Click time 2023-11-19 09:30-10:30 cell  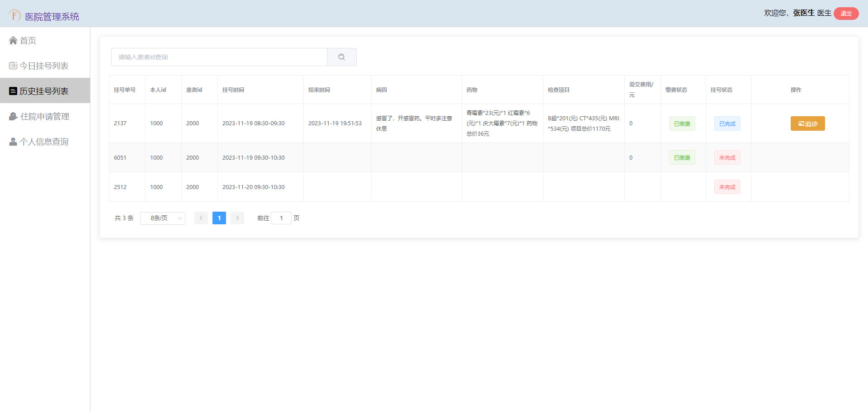(x=260, y=157)
